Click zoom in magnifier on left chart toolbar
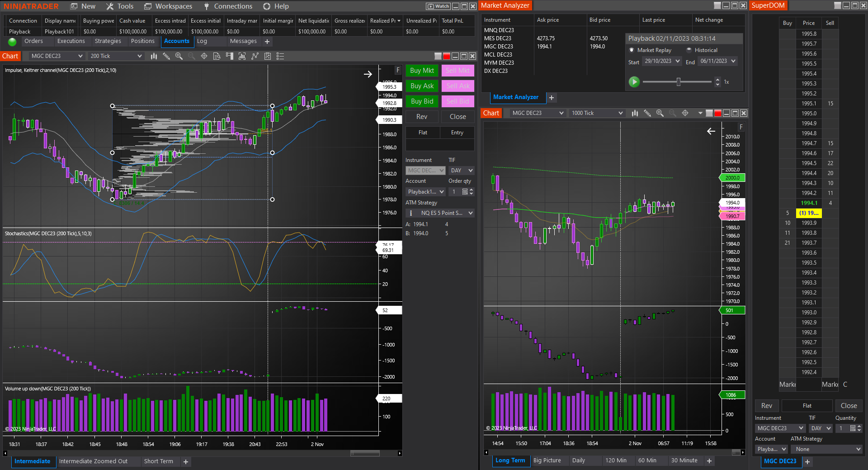This screenshot has height=470, width=868. click(179, 56)
